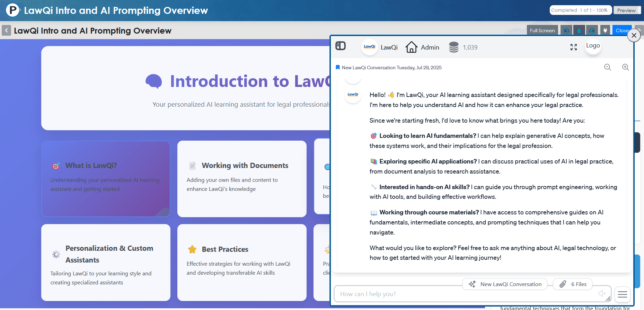Select the left panel layout icon

566,30
